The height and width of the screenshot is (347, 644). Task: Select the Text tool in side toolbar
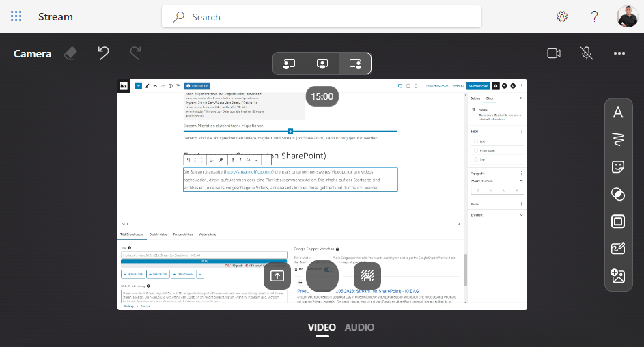618,112
